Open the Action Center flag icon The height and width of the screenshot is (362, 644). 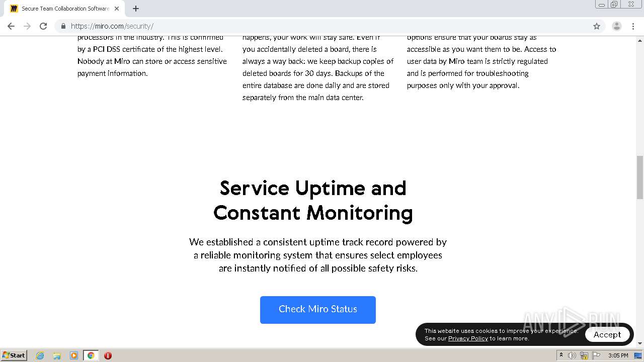point(596,355)
